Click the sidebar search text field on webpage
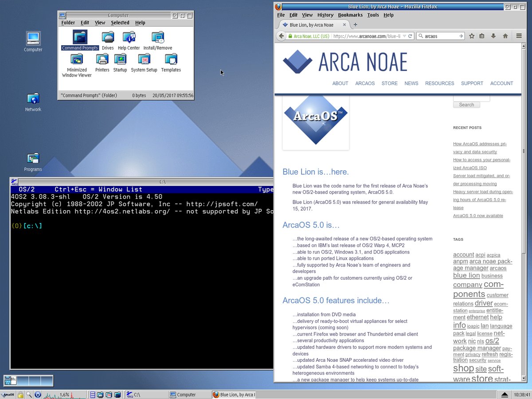 pyautogui.click(x=471, y=98)
